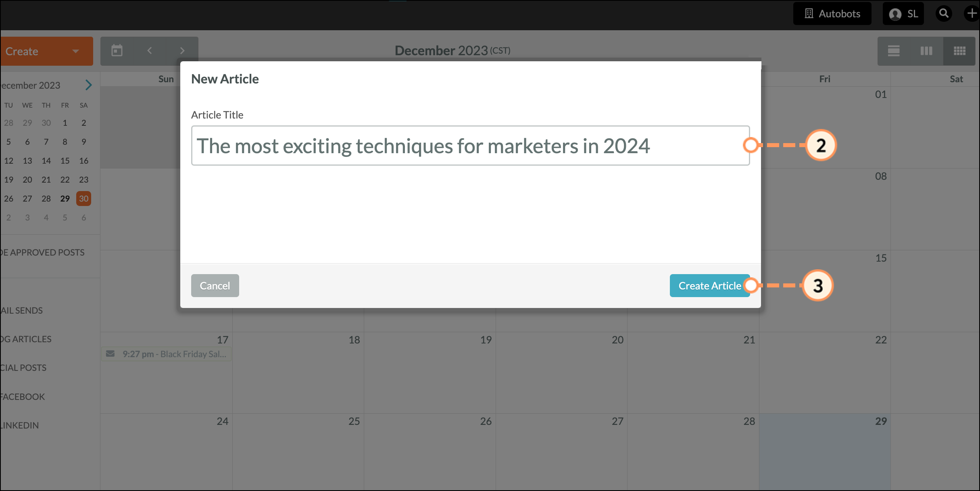
Task: Open the SL user avatar menu
Action: point(903,14)
